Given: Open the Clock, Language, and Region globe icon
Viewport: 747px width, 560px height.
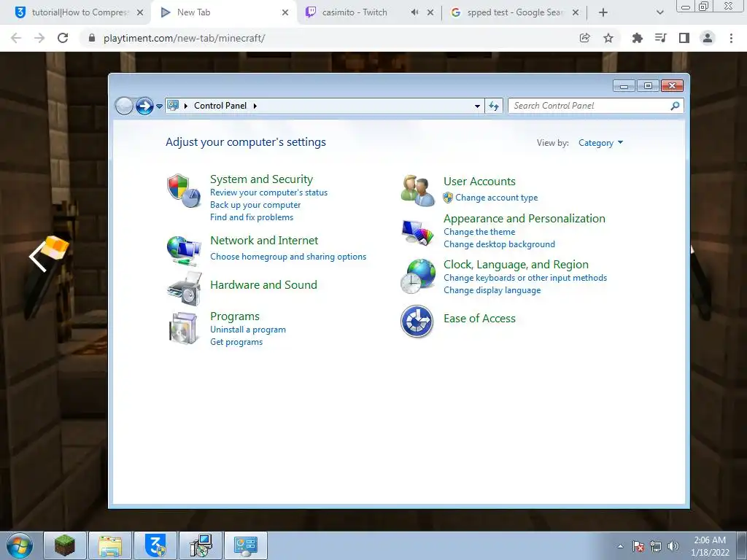Looking at the screenshot, I should click(417, 276).
